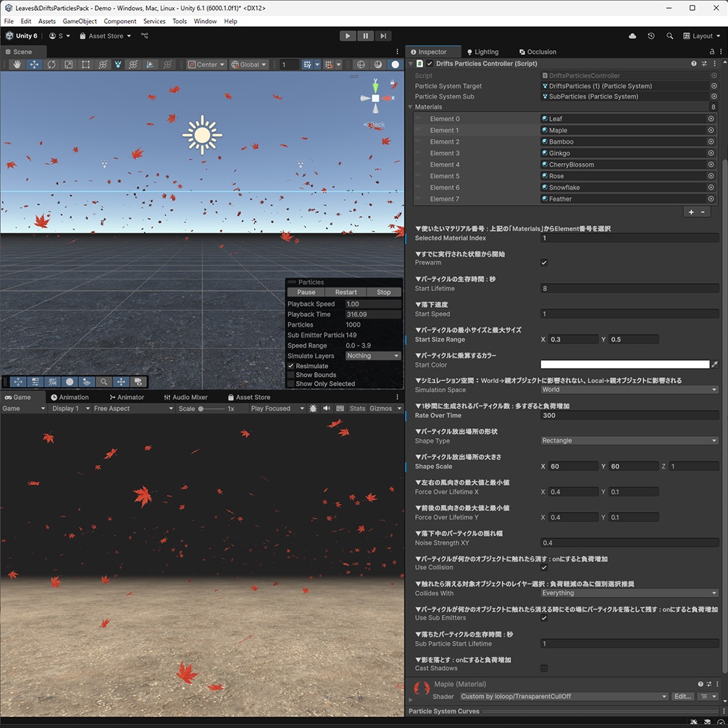Lock the Inspector panel
The height and width of the screenshot is (728, 728).
click(712, 51)
